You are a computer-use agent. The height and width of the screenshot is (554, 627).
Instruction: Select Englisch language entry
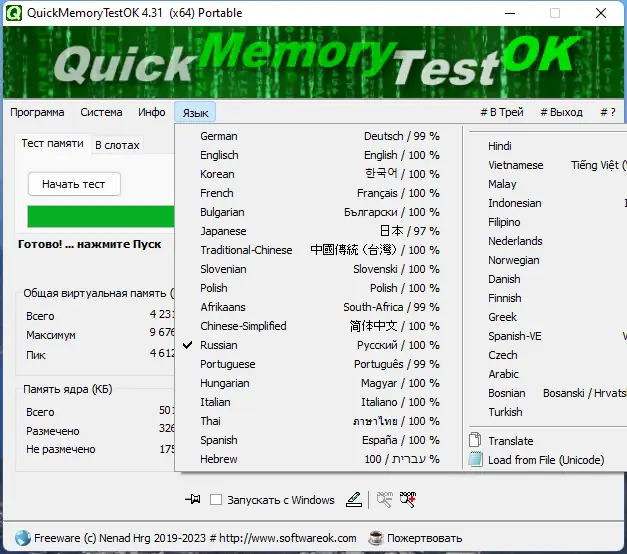pyautogui.click(x=319, y=155)
